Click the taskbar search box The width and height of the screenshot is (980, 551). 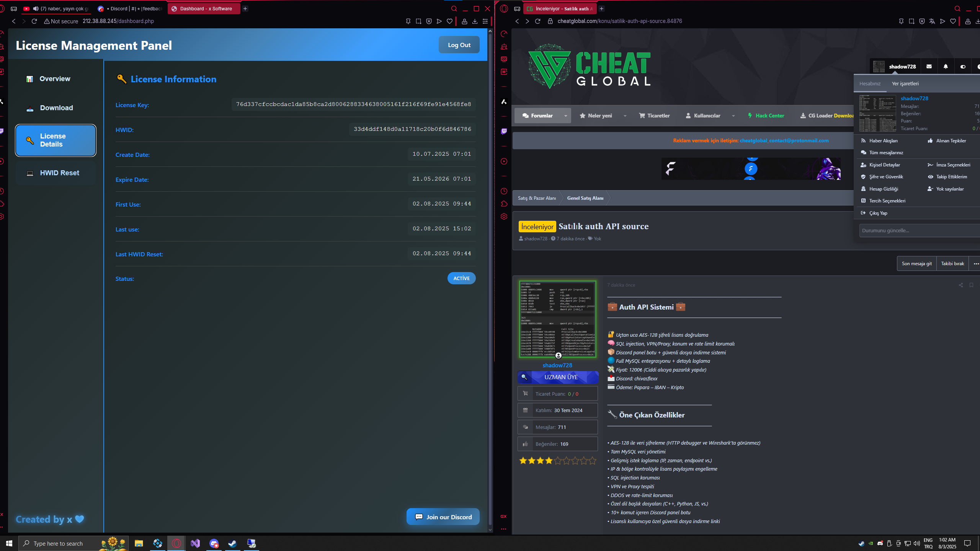(x=73, y=543)
